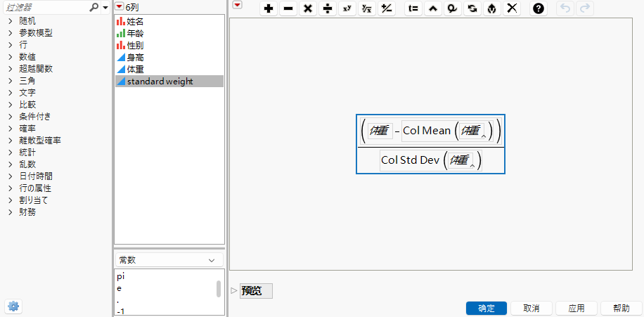Expand the 文字 function category

11,93
